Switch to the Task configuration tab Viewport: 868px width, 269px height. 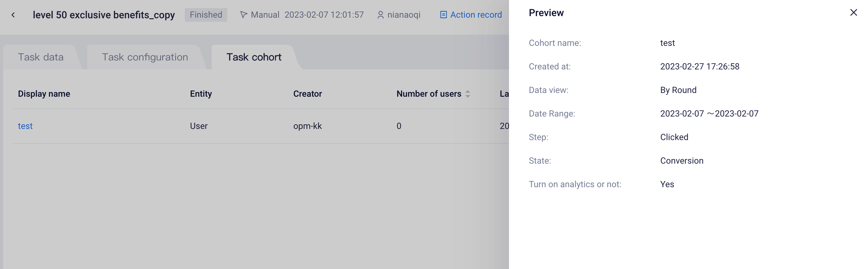pos(145,57)
